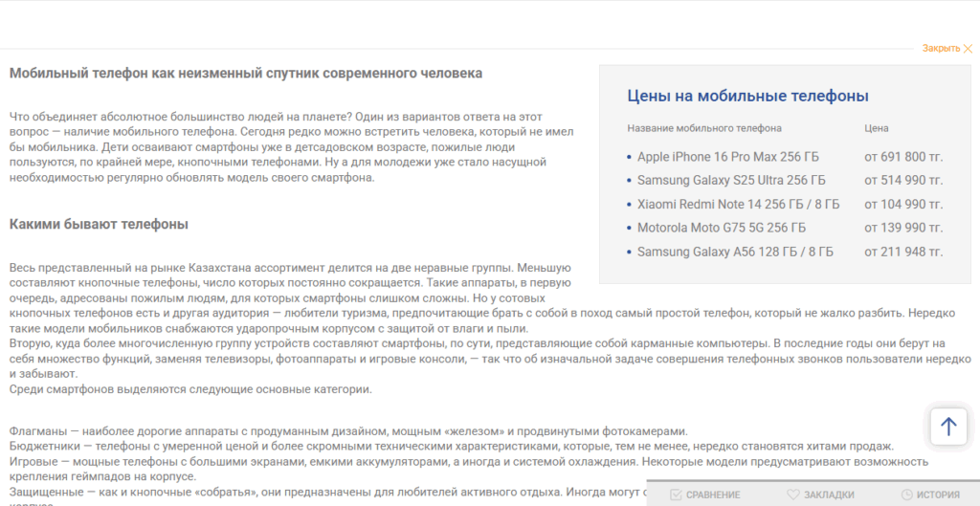
Task: Click the Цены на мобильные телефоны heading
Action: tap(747, 96)
